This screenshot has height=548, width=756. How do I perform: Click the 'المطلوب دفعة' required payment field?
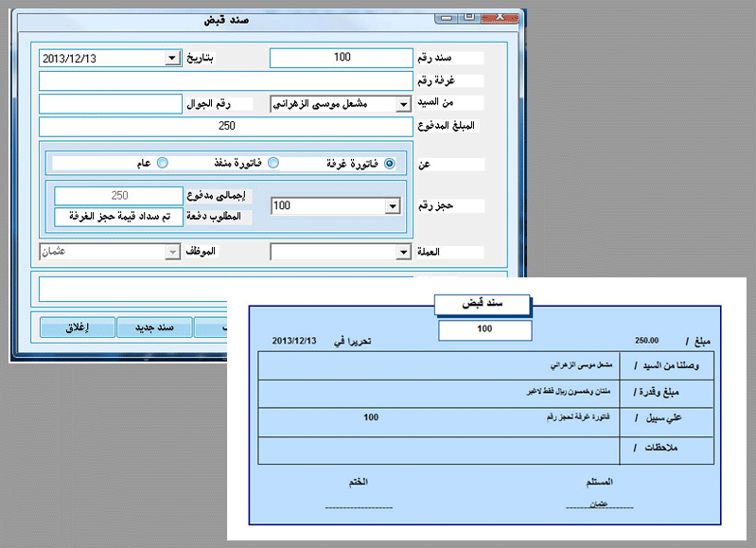point(118,217)
